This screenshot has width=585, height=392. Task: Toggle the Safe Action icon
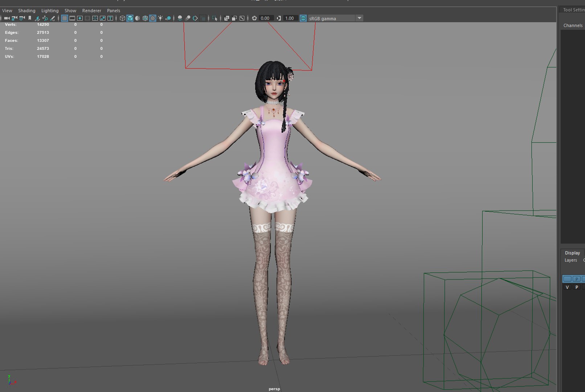coord(103,18)
